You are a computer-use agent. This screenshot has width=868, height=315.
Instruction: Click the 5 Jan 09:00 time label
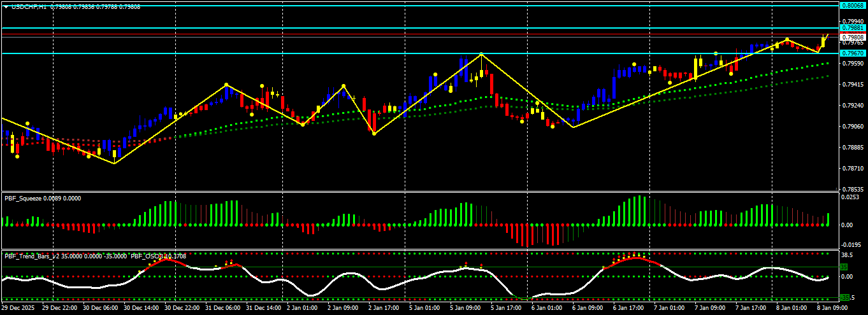[x=467, y=308]
